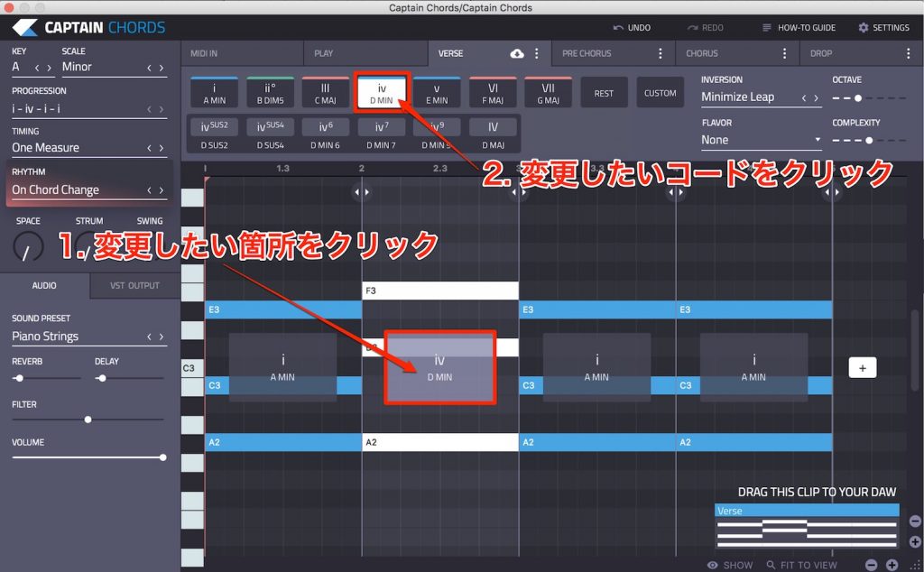Select the VII G MAJ chord
The image size is (924, 572).
click(548, 92)
